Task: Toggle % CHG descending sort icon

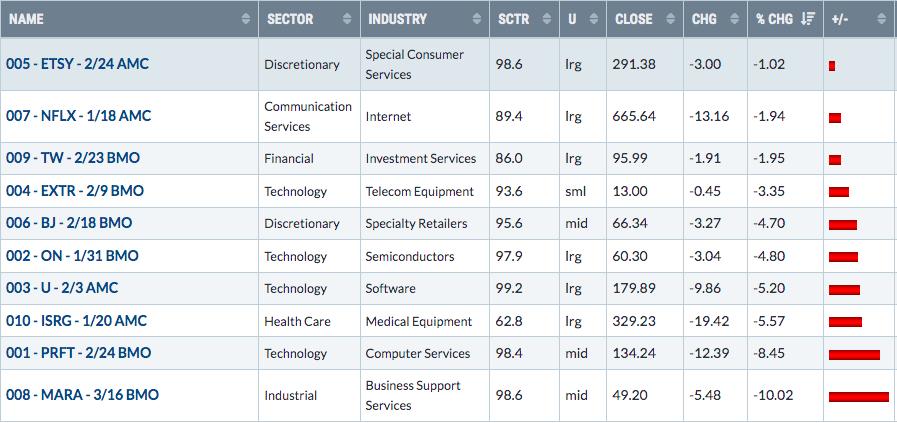Action: [808, 19]
